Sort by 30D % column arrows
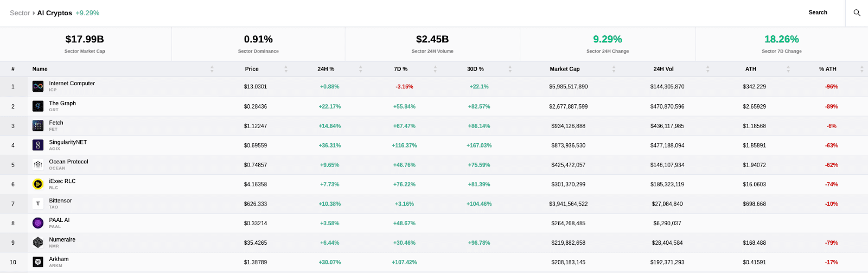Screen dimensions: 868x273 click(510, 69)
